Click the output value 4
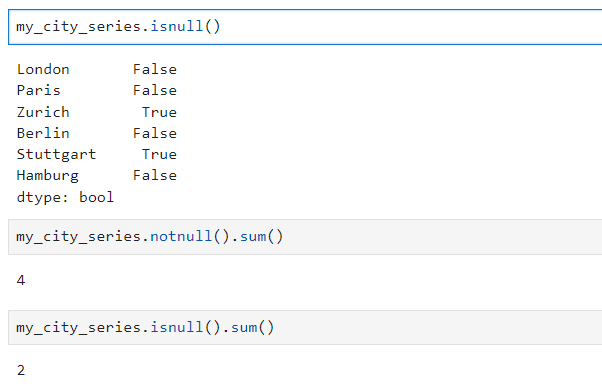The width and height of the screenshot is (602, 389). [21, 280]
